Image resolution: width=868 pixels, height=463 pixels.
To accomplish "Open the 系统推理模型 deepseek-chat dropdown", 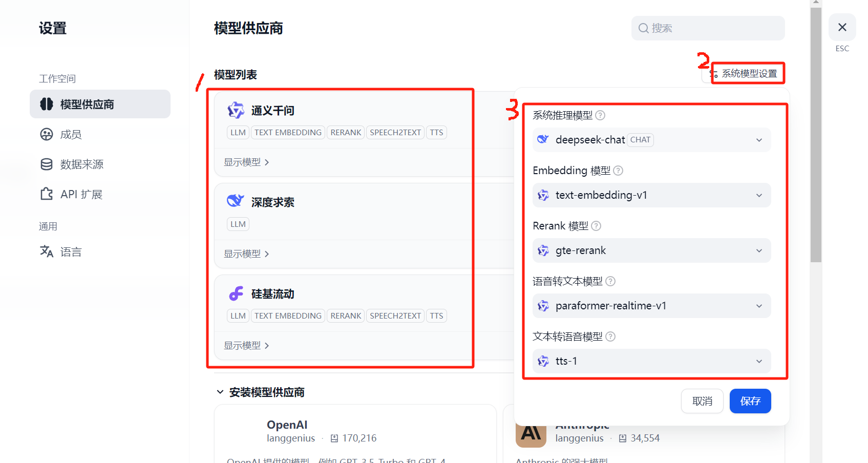I will pos(651,140).
